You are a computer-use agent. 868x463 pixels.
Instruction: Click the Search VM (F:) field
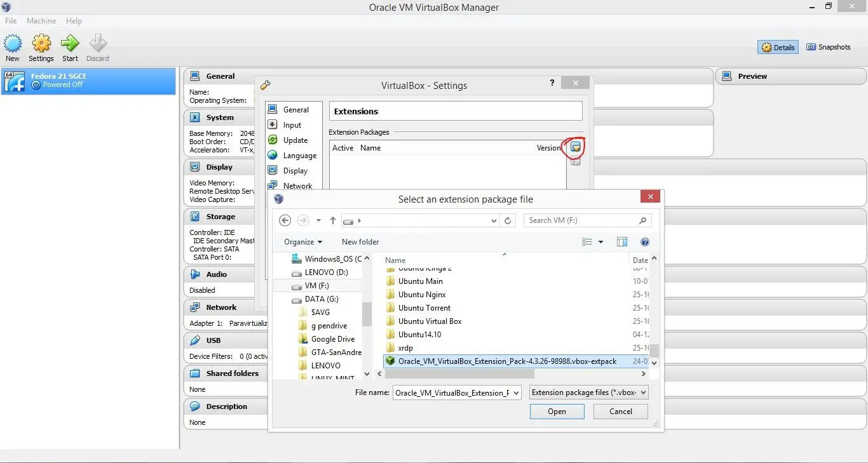[x=587, y=220]
